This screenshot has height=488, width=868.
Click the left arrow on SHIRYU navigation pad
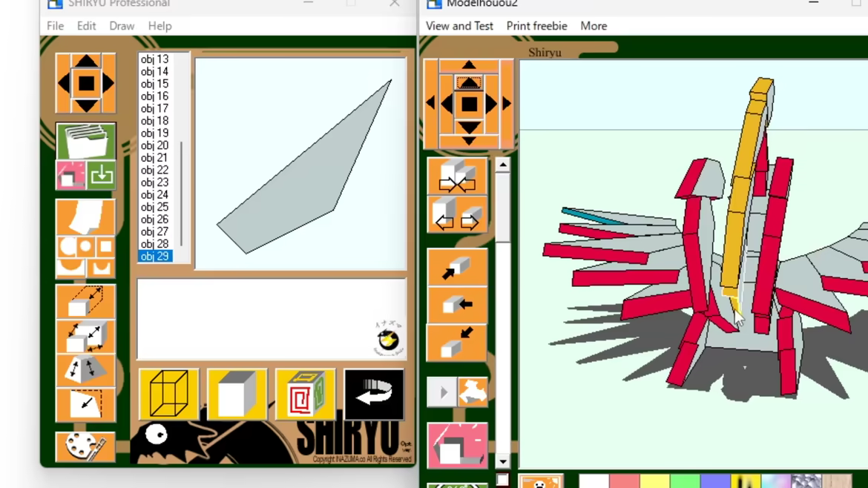pyautogui.click(x=64, y=84)
